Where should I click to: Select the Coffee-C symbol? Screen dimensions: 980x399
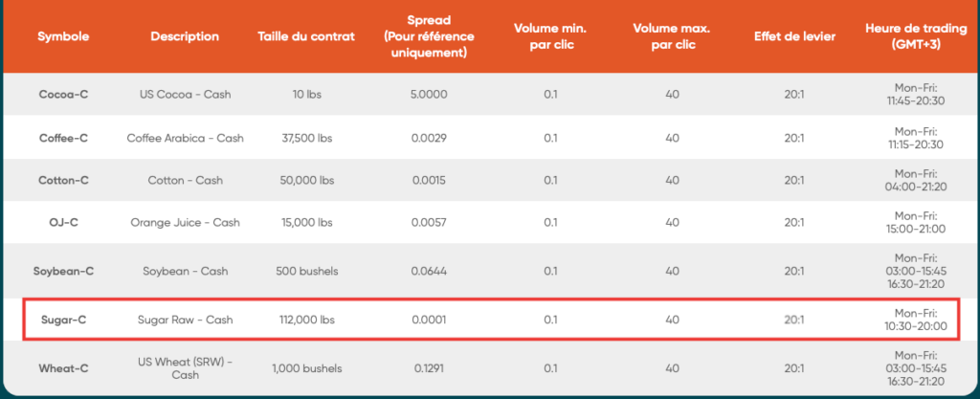64,138
